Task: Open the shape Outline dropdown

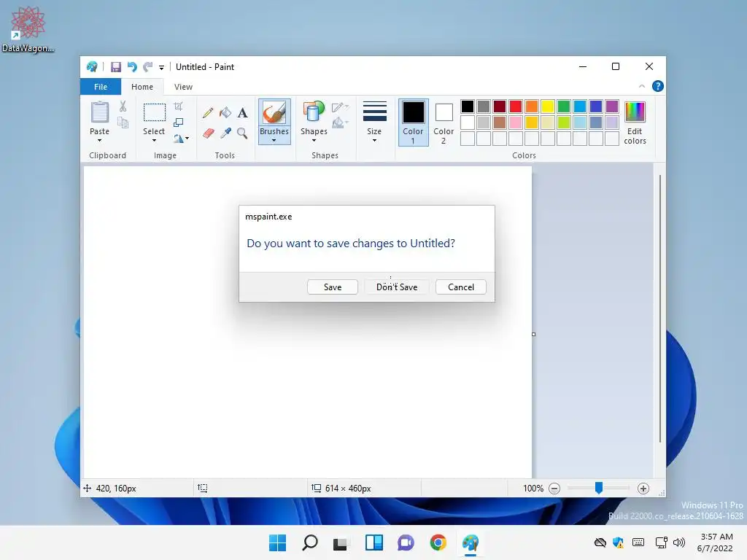Action: 340,107
